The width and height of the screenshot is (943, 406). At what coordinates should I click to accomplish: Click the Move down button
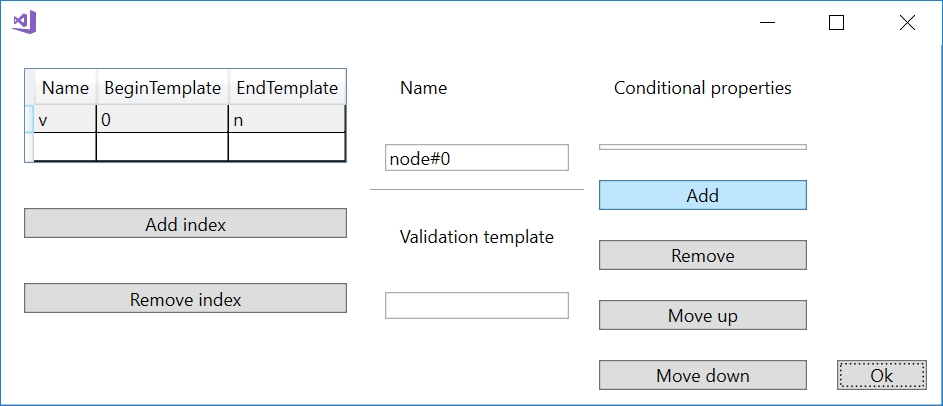point(702,375)
